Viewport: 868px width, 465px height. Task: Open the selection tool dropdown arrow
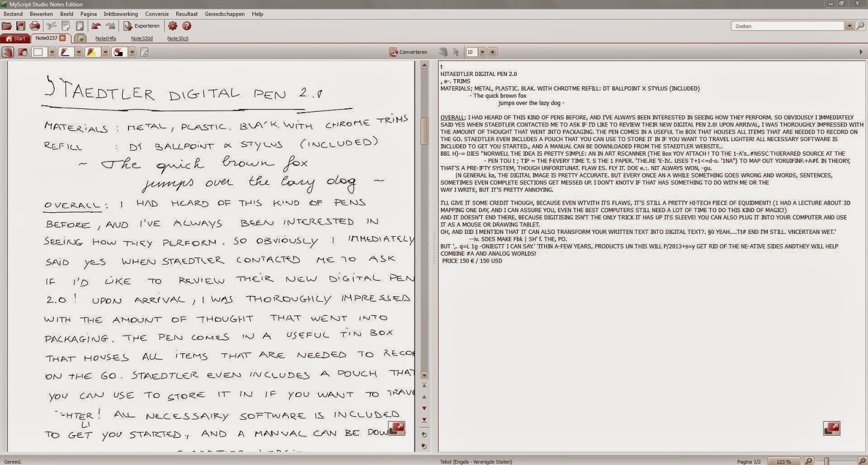point(52,52)
